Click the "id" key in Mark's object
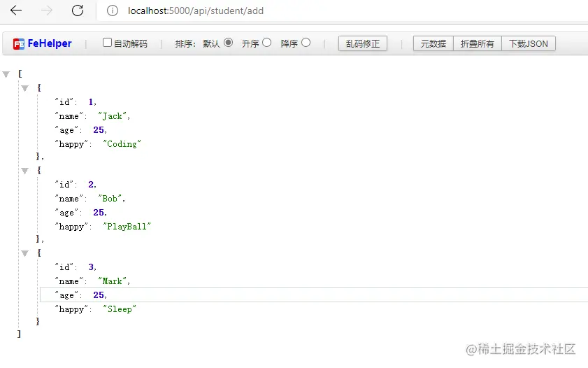The image size is (588, 368). pyautogui.click(x=64, y=267)
